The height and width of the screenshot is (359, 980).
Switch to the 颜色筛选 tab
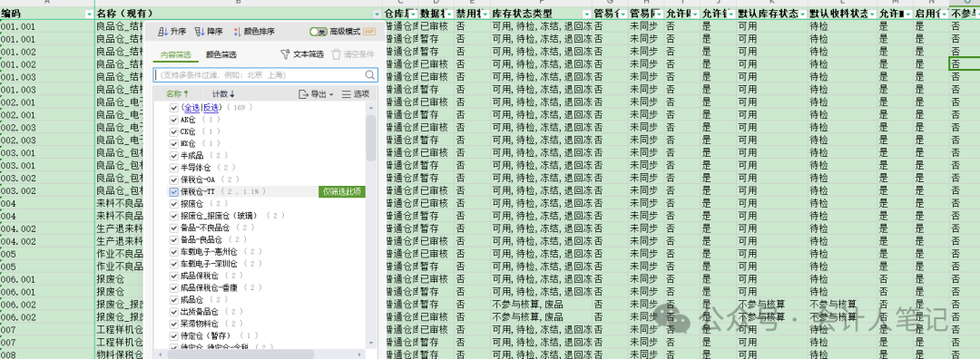221,55
